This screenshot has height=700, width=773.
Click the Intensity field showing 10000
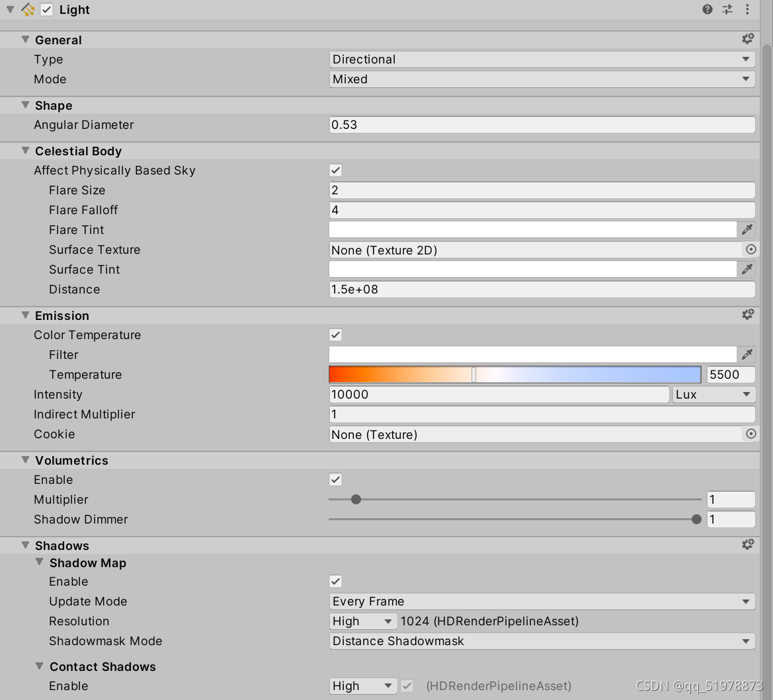pyautogui.click(x=499, y=395)
